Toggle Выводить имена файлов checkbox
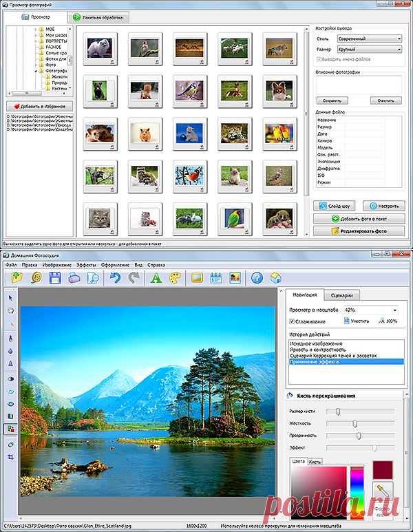This screenshot has width=413, height=532. tap(319, 59)
